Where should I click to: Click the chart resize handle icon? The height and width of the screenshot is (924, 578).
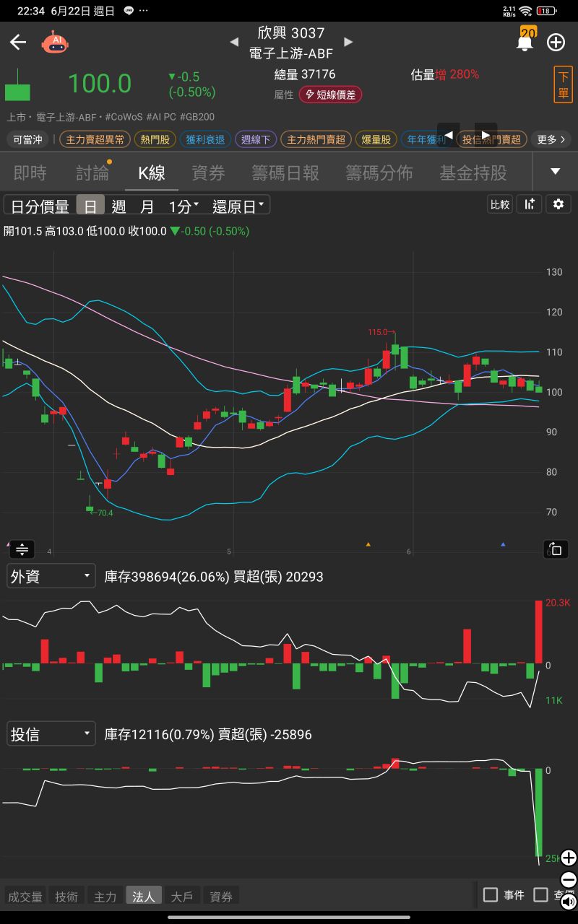22,549
